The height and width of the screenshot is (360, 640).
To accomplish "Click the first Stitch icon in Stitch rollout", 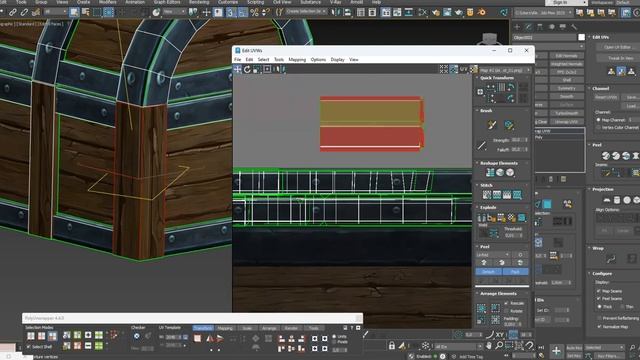I will [x=487, y=195].
